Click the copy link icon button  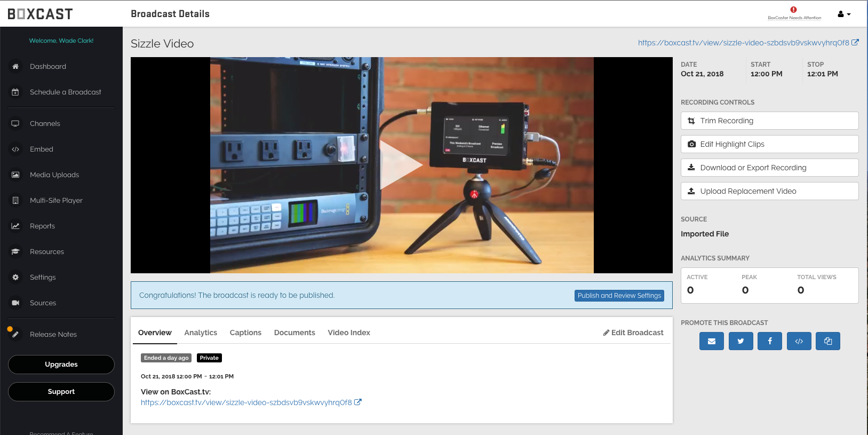click(827, 341)
